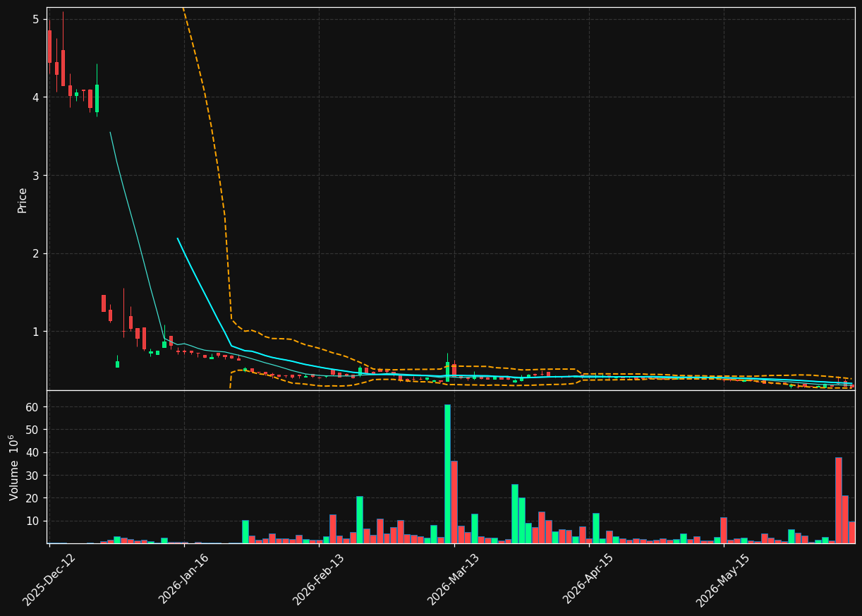Click volume axis value 10
This screenshot has height=616, width=862.
(x=32, y=521)
